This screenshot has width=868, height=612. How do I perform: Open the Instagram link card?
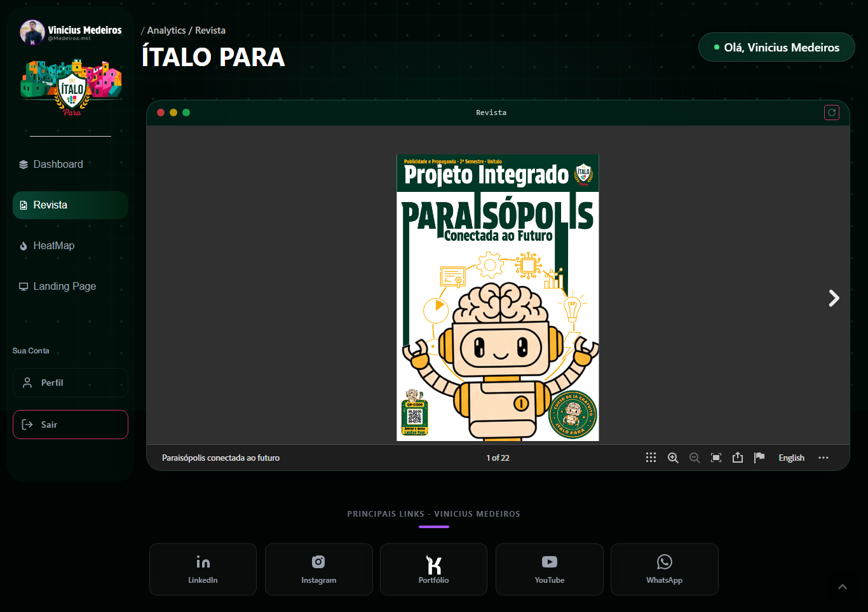pyautogui.click(x=318, y=569)
